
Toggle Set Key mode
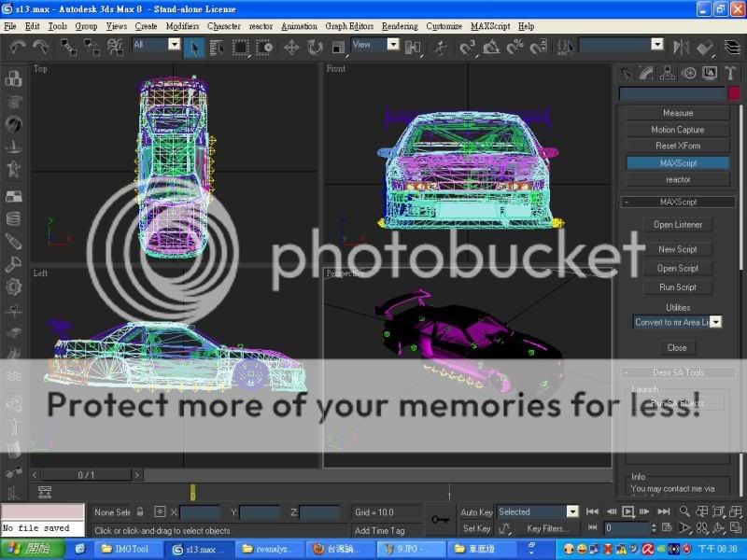coord(476,528)
